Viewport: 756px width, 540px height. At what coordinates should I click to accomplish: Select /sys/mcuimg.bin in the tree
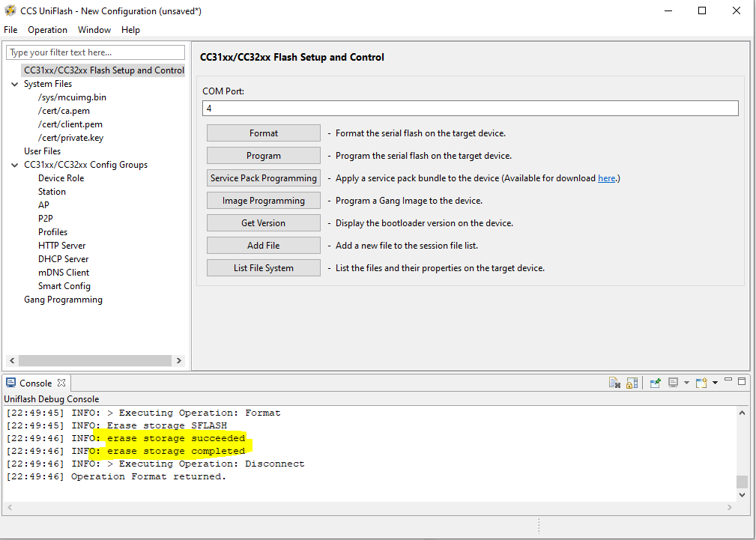[73, 97]
